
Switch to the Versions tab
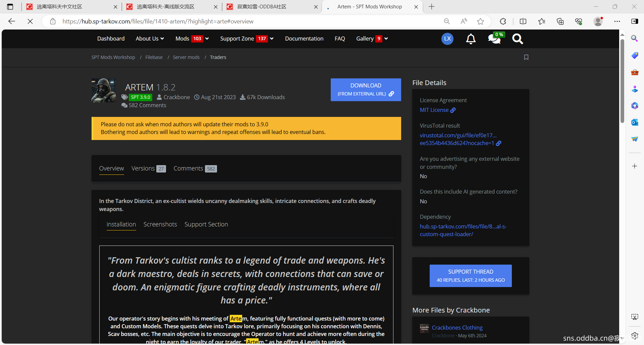click(148, 168)
